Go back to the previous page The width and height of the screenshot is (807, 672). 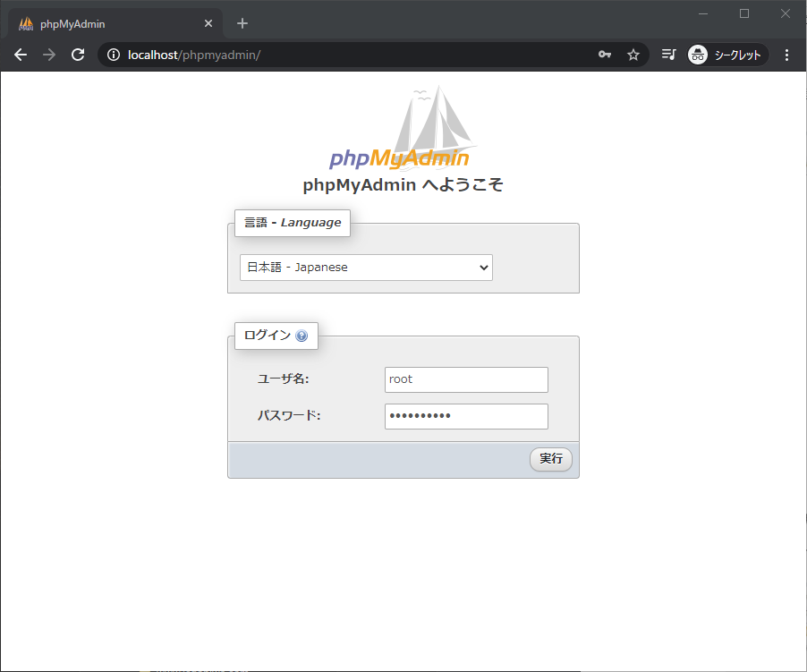21,55
